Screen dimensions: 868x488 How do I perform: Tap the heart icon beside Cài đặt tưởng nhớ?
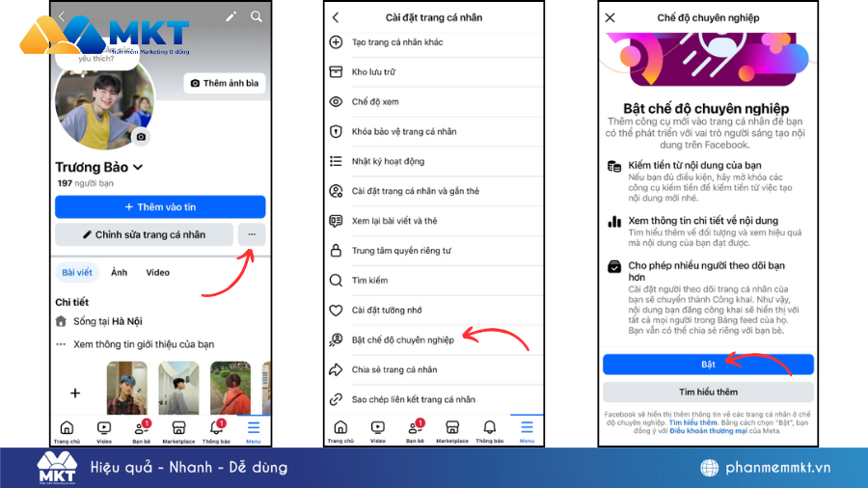click(336, 311)
